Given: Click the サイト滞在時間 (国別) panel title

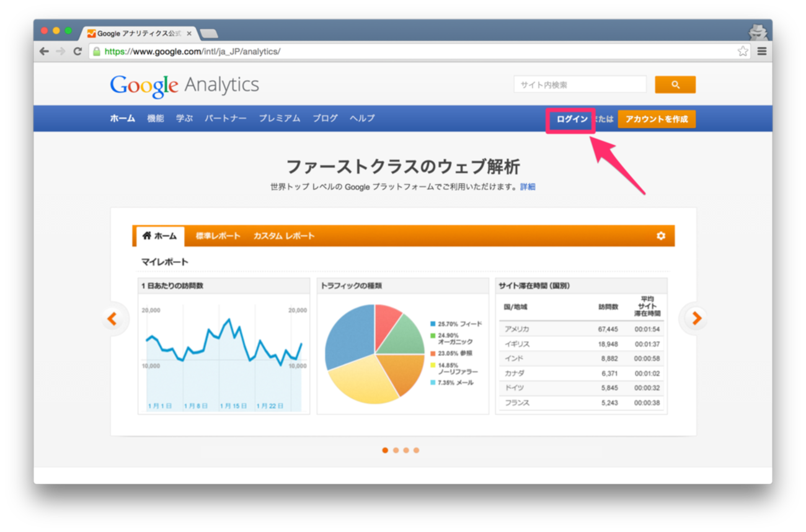Looking at the screenshot, I should [x=534, y=286].
